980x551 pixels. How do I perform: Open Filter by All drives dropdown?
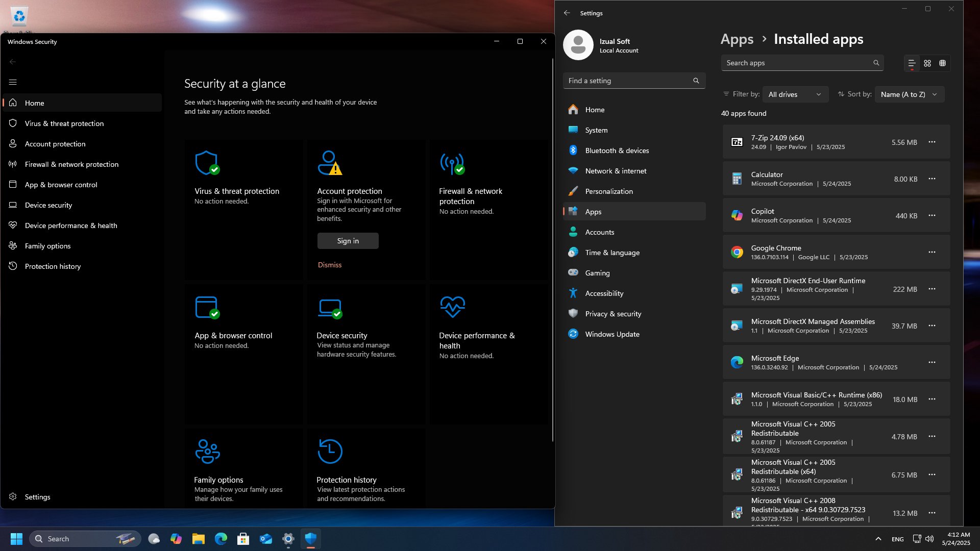[x=795, y=94]
